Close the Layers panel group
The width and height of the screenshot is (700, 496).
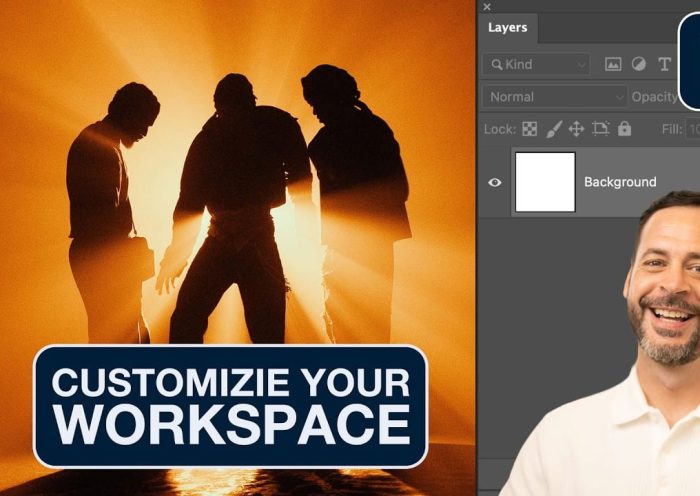[x=487, y=7]
